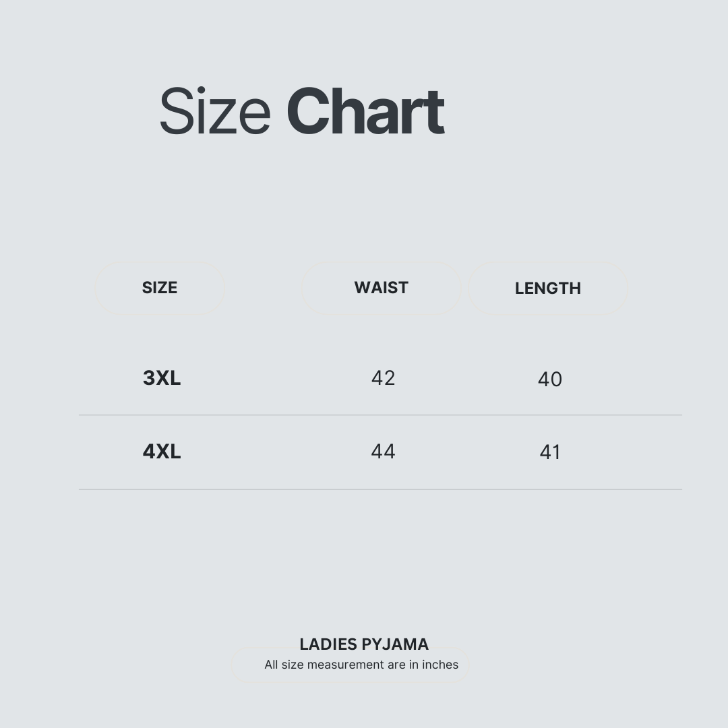Click the word All in the footnote
The width and height of the screenshot is (728, 728).
271,665
